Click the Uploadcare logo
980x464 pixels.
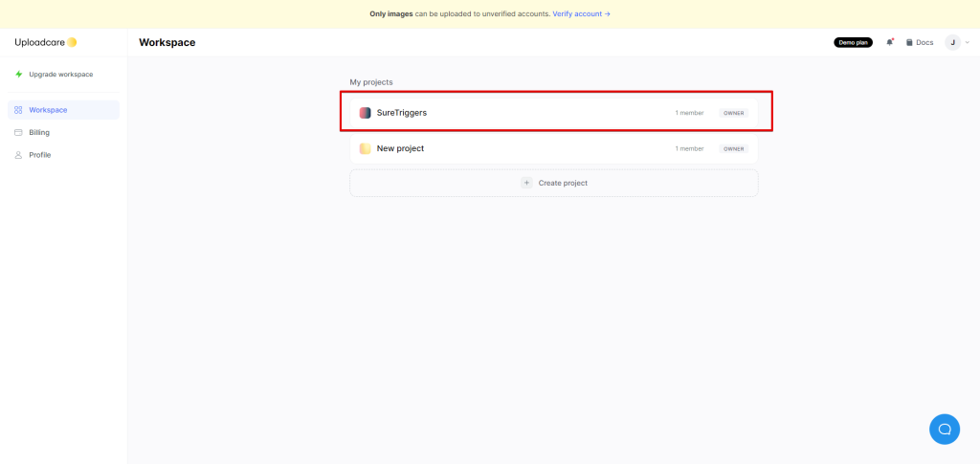tap(45, 42)
